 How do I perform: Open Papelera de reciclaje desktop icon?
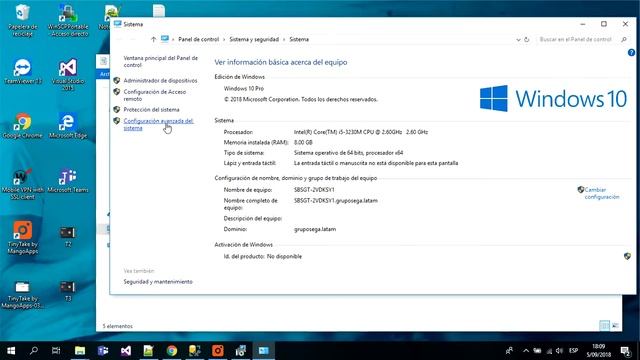pos(22,20)
